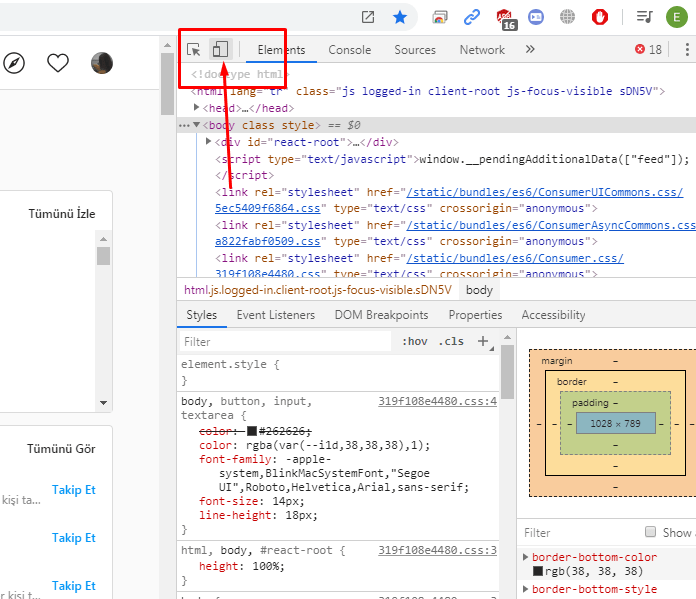Click the third Takip Et button
The height and width of the screenshot is (599, 696).
74,586
